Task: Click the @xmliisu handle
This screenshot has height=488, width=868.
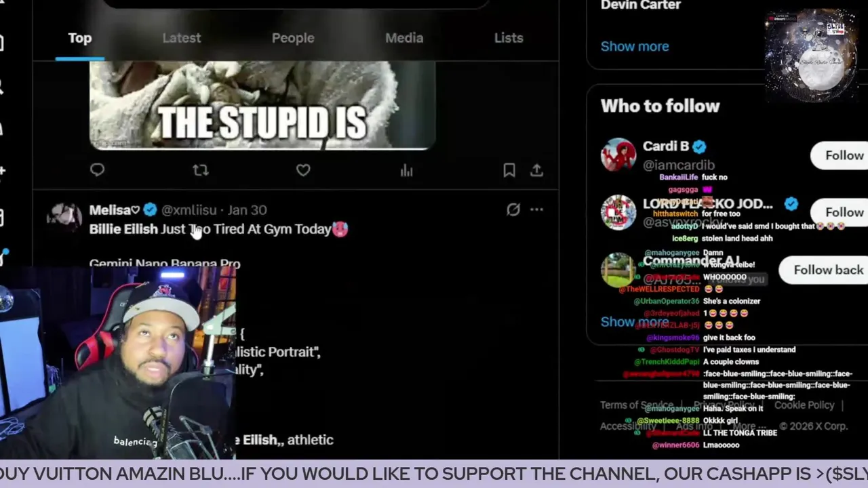Action: [x=189, y=210]
